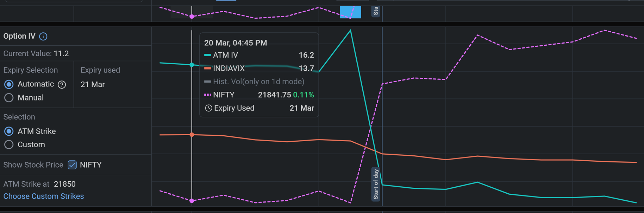Click the '21 Mar' value under Expiry used

click(x=93, y=85)
